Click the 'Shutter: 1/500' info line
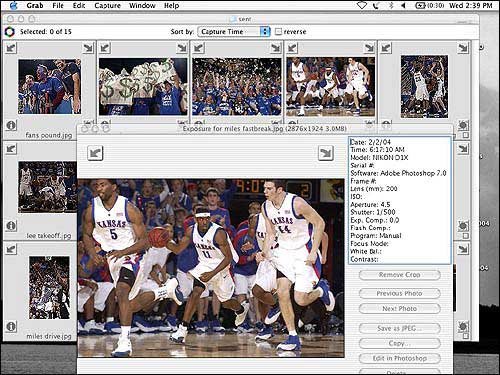This screenshot has width=500, height=375. pos(373,212)
